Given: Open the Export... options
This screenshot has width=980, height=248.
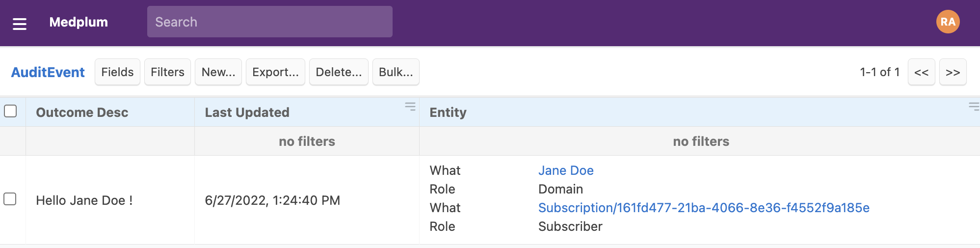Looking at the screenshot, I should pos(275,72).
